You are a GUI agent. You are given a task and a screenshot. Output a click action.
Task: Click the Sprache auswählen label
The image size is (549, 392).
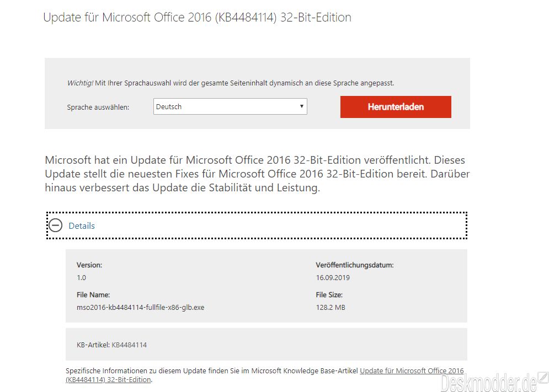coord(98,107)
